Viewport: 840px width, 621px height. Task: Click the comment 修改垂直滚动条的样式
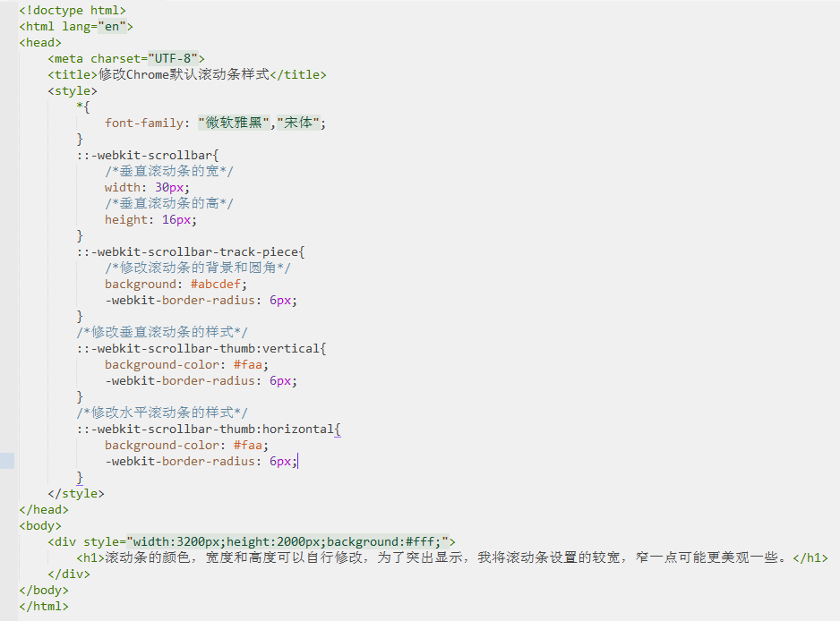[x=162, y=332]
